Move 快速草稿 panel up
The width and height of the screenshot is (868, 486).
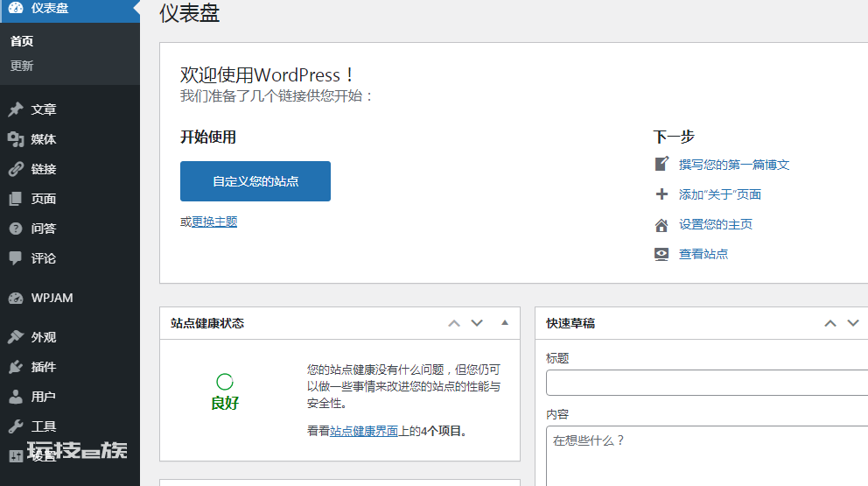tap(829, 323)
